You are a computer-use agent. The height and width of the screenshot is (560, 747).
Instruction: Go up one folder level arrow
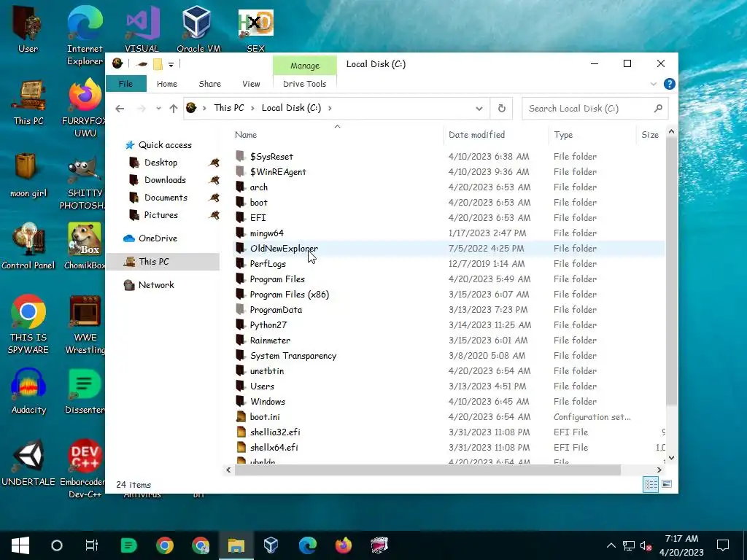pos(174,109)
